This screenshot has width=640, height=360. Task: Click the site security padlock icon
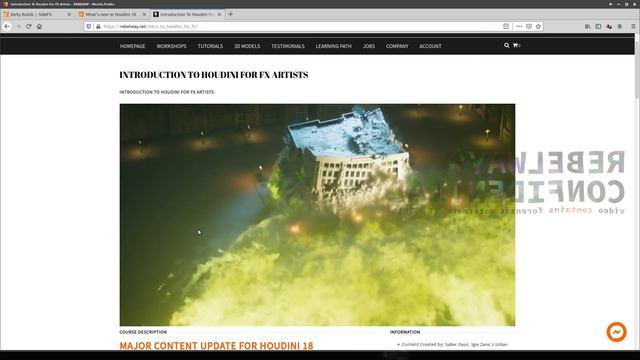(x=98, y=26)
